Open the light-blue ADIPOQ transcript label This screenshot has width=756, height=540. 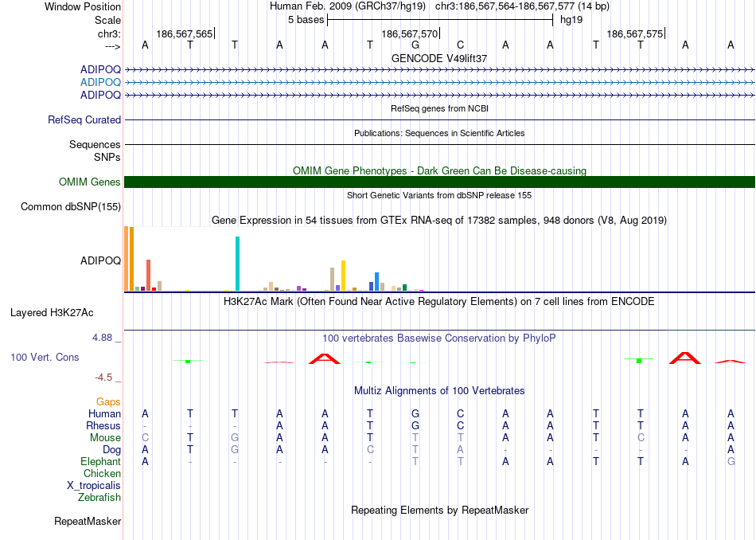(100, 82)
